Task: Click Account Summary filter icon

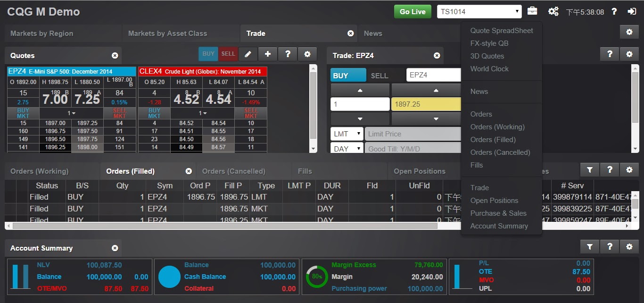Action: (x=589, y=247)
